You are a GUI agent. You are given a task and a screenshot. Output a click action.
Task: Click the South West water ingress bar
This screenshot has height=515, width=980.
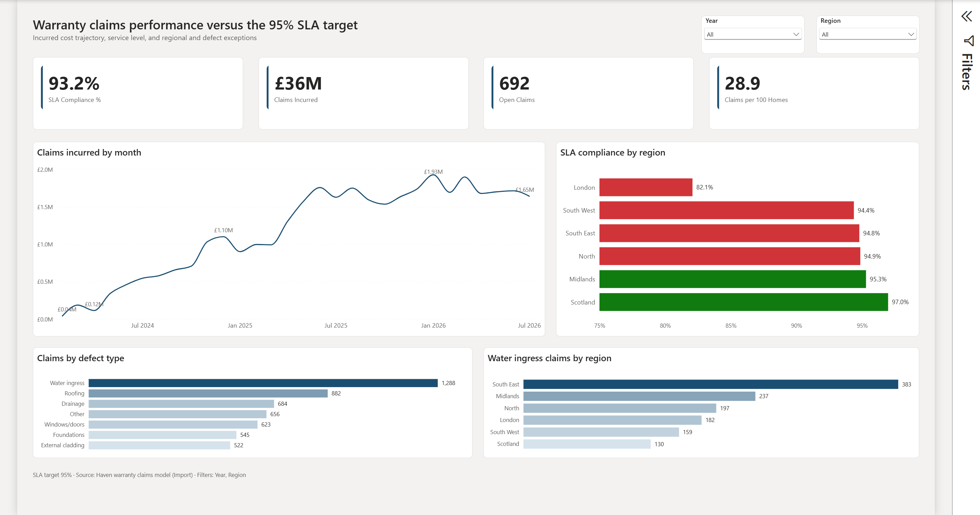pos(601,432)
